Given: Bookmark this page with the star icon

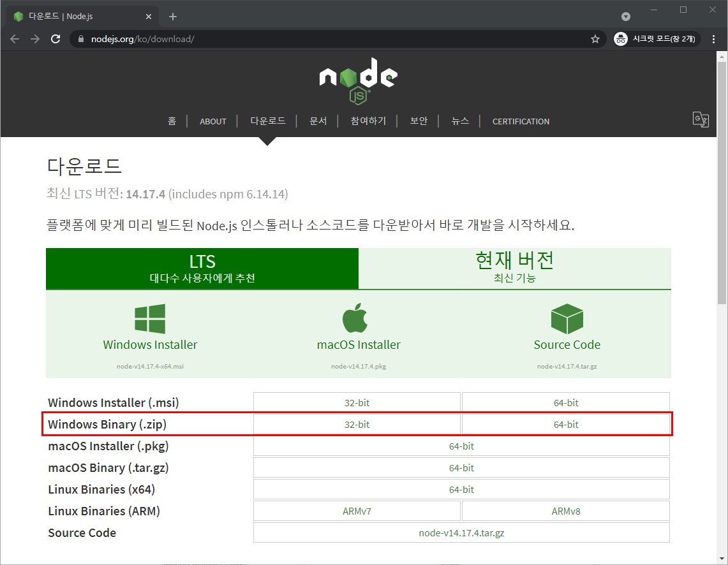Looking at the screenshot, I should click(595, 39).
